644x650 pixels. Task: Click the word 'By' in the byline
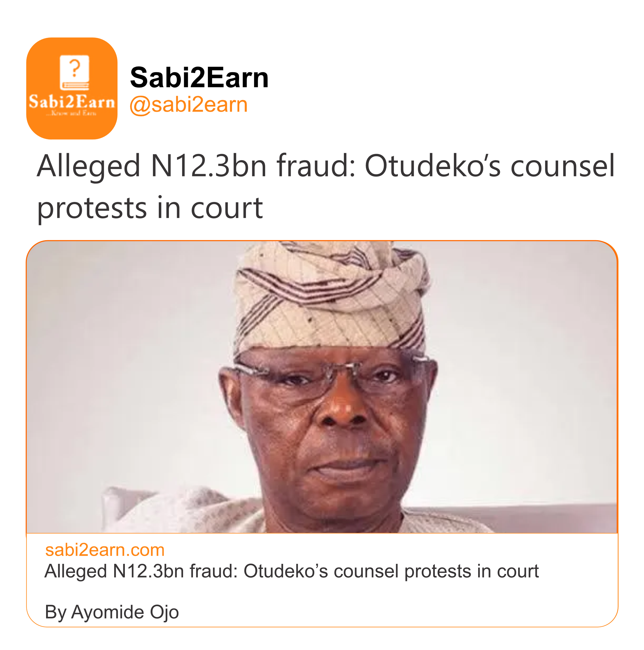click(x=55, y=612)
